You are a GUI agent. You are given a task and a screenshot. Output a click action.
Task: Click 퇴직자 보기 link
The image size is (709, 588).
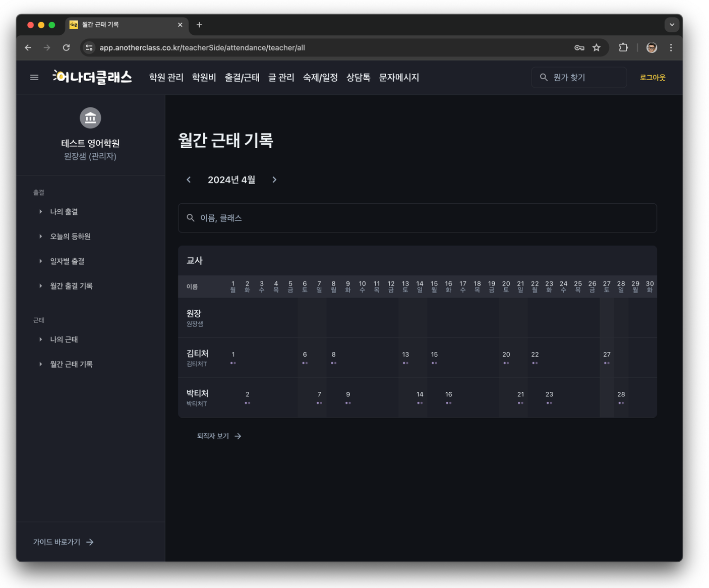point(219,436)
